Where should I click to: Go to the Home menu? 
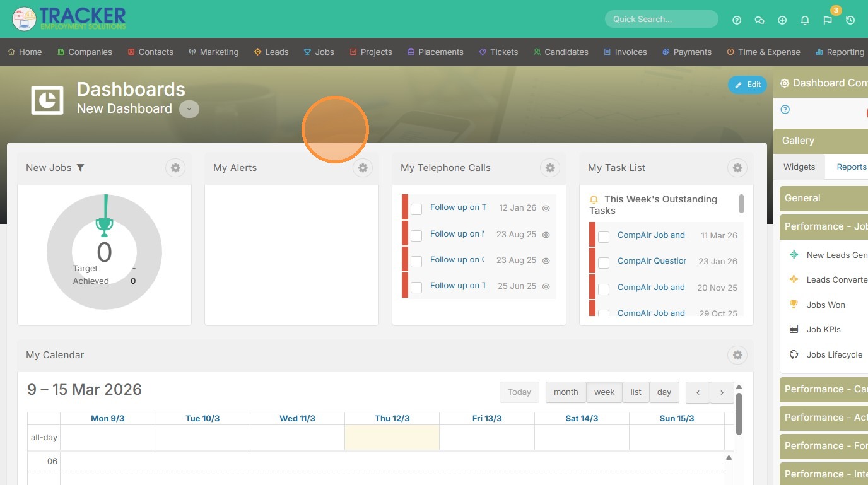25,52
